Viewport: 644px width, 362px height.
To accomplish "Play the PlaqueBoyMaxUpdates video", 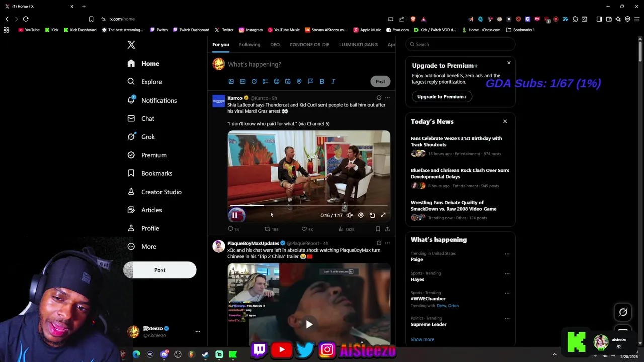I will pyautogui.click(x=309, y=324).
